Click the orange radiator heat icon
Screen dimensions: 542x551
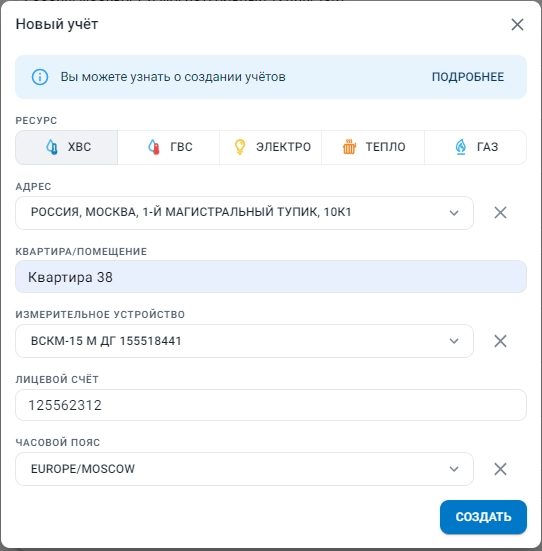tap(349, 147)
